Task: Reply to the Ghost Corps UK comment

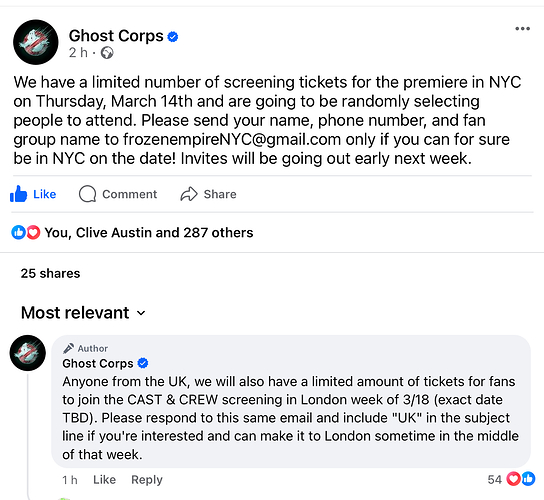Action: 147,480
